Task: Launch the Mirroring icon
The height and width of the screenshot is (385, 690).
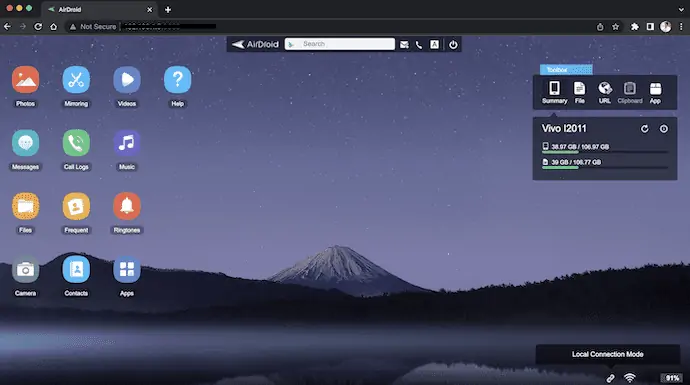Action: pyautogui.click(x=76, y=80)
